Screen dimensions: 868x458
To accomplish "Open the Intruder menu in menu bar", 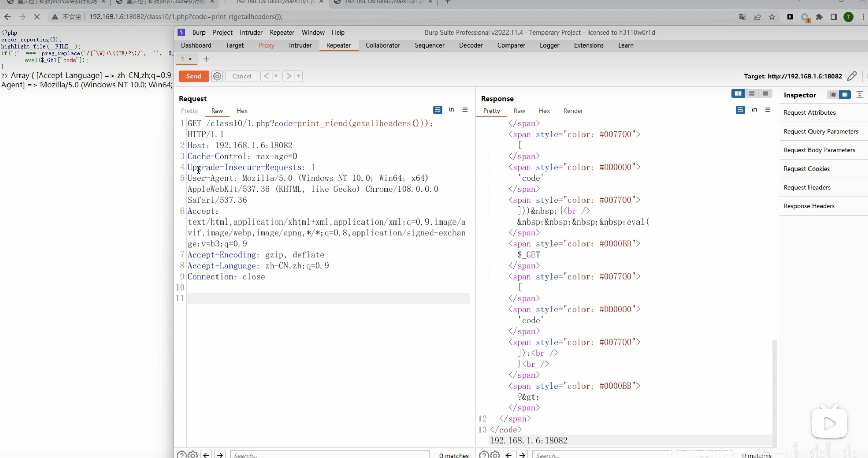I will (x=251, y=32).
